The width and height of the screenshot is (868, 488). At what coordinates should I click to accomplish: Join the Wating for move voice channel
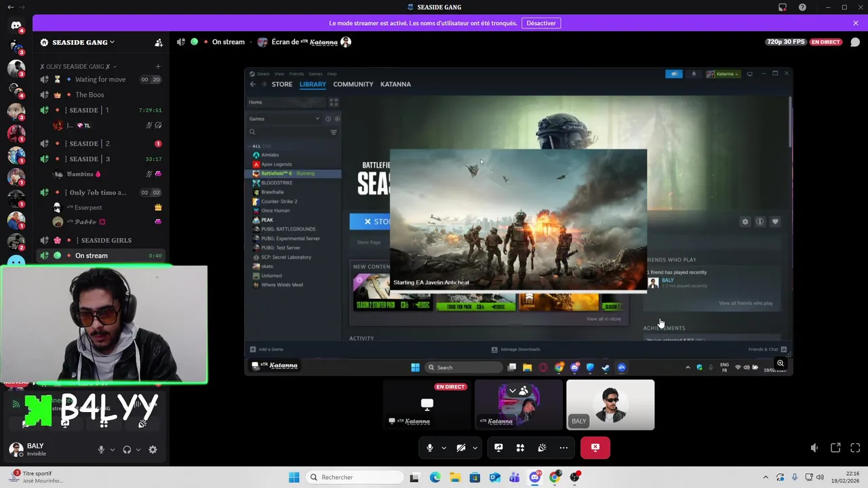click(100, 79)
